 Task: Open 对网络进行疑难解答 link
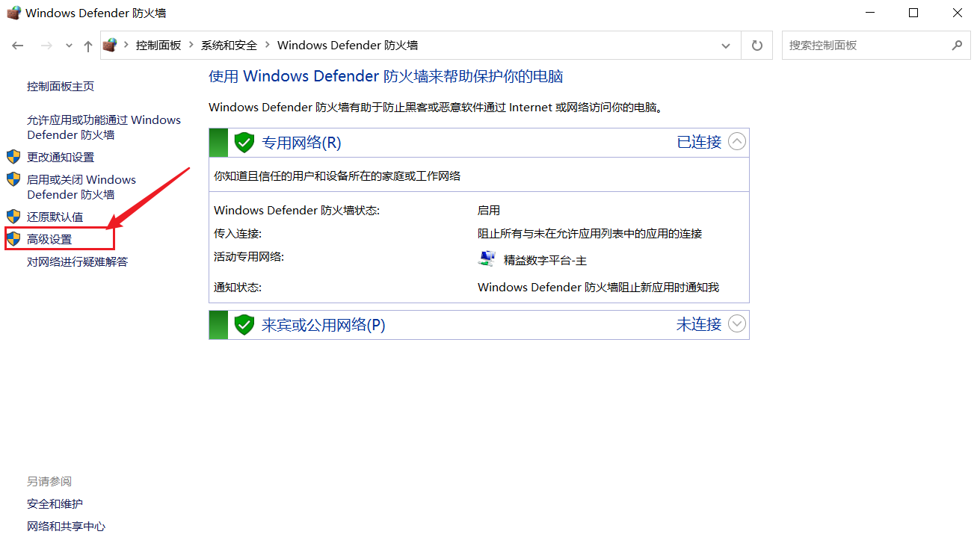pos(78,262)
